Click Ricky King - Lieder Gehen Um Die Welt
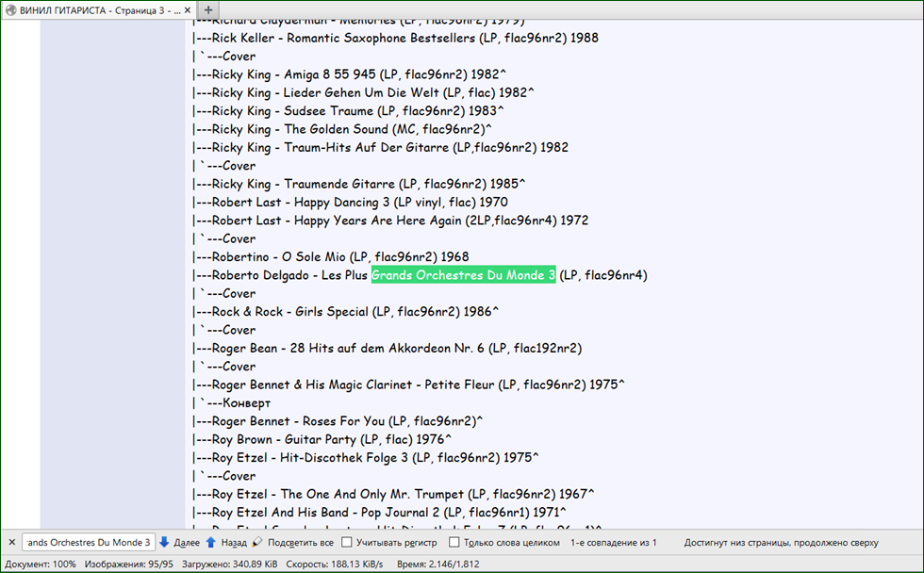 coord(364,92)
